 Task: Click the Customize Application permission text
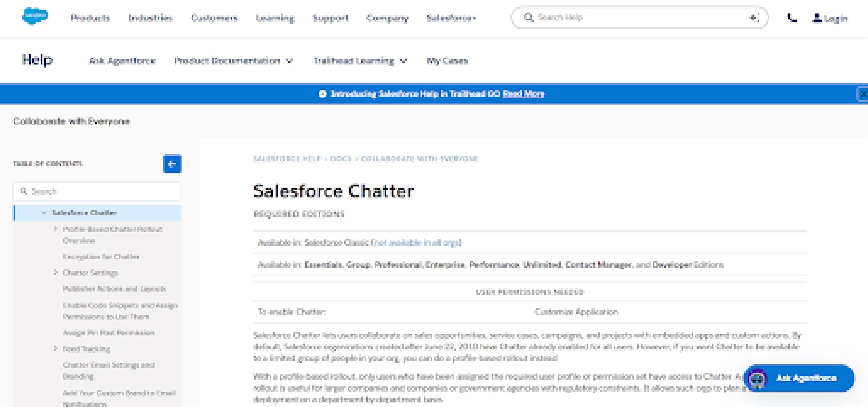pos(576,312)
